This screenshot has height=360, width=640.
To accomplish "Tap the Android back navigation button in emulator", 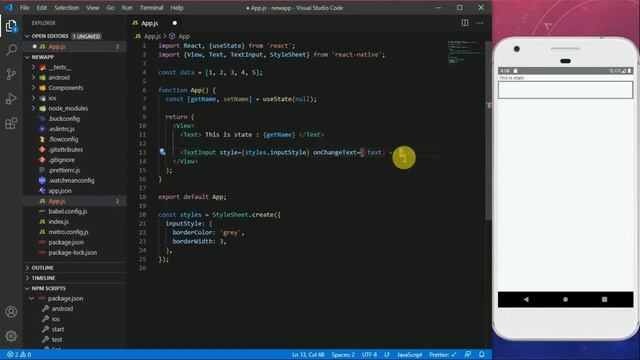I will coord(526,299).
